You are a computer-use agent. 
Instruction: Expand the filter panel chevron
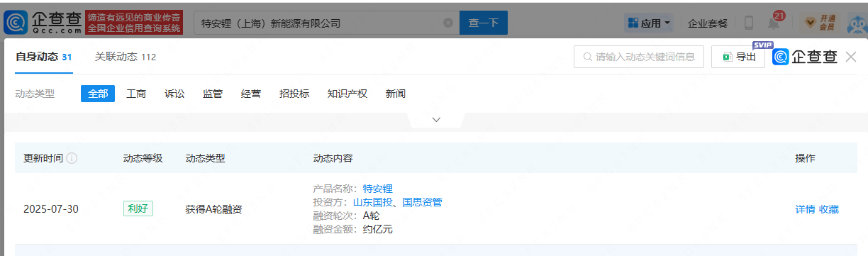436,120
